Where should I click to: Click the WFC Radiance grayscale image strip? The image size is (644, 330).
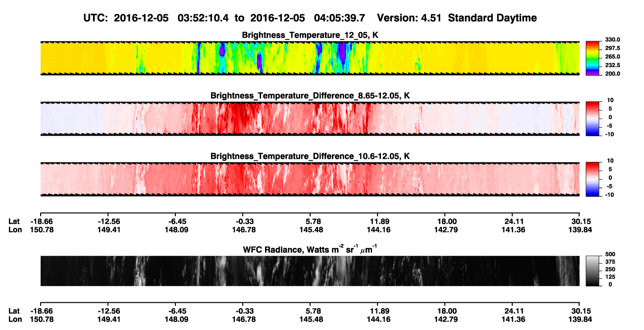click(310, 271)
